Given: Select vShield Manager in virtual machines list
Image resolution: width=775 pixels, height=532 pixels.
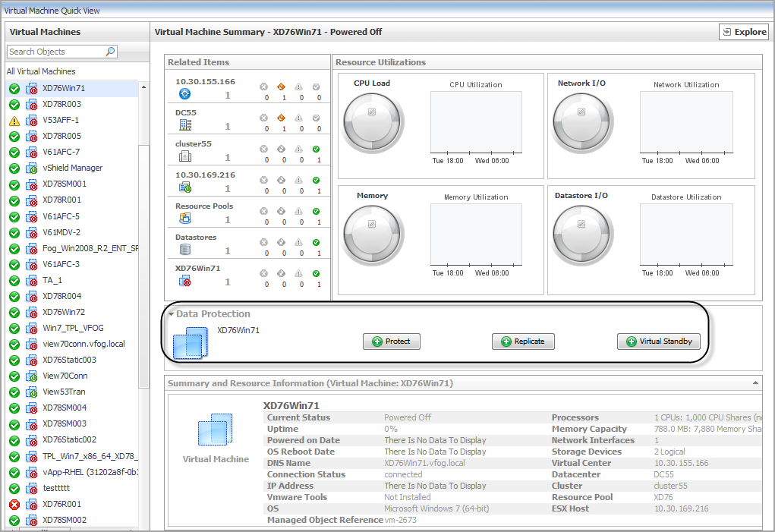Looking at the screenshot, I should click(x=72, y=168).
